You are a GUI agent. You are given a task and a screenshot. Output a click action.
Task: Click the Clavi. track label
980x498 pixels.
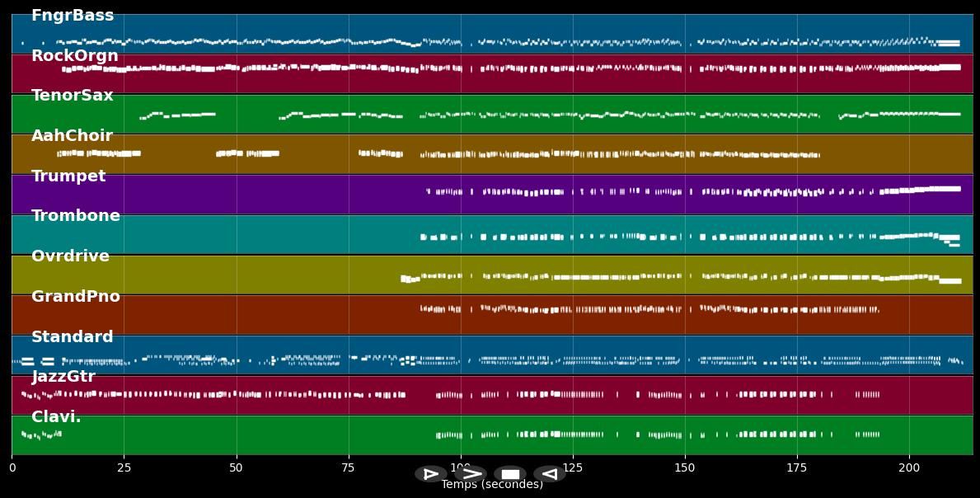(x=56, y=417)
